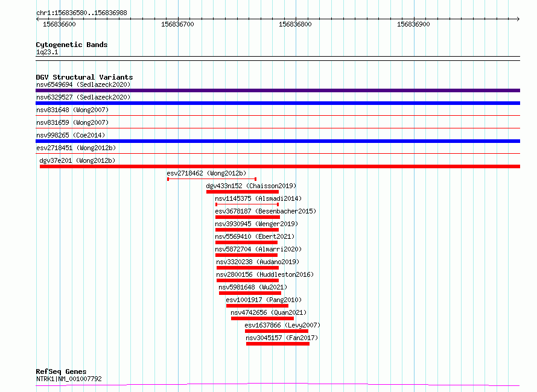Select the nsv2800156 (Huddleston2016) variant label

[x=265, y=274]
